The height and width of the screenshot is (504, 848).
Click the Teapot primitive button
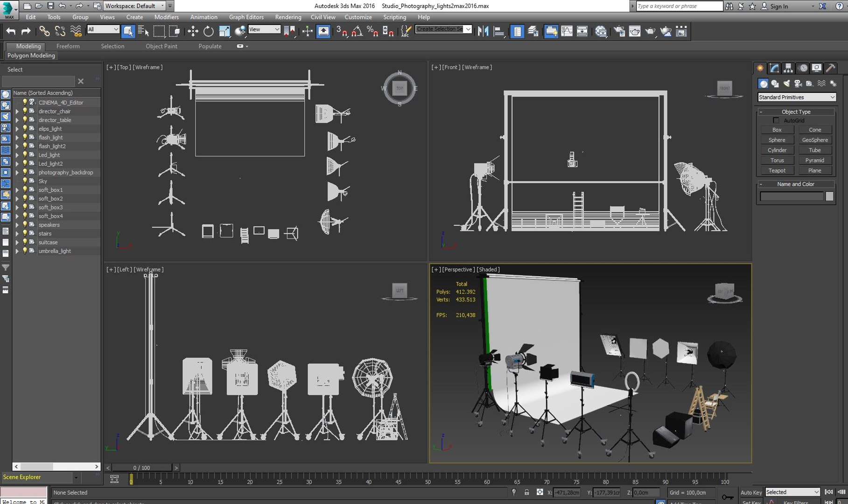pyautogui.click(x=777, y=170)
